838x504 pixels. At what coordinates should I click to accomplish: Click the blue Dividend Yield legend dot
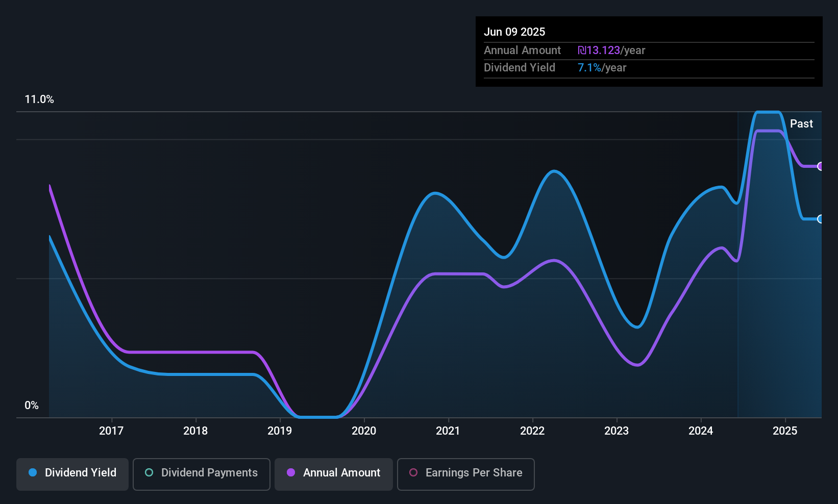tap(33, 472)
